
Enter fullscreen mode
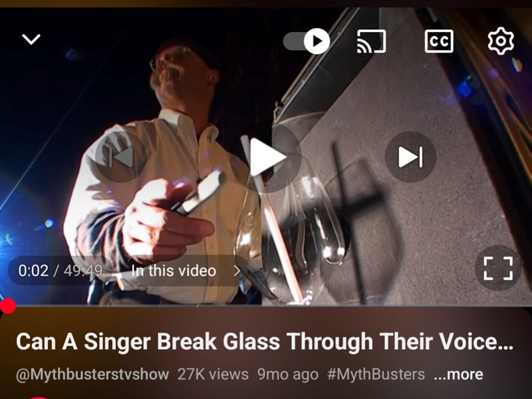click(498, 268)
